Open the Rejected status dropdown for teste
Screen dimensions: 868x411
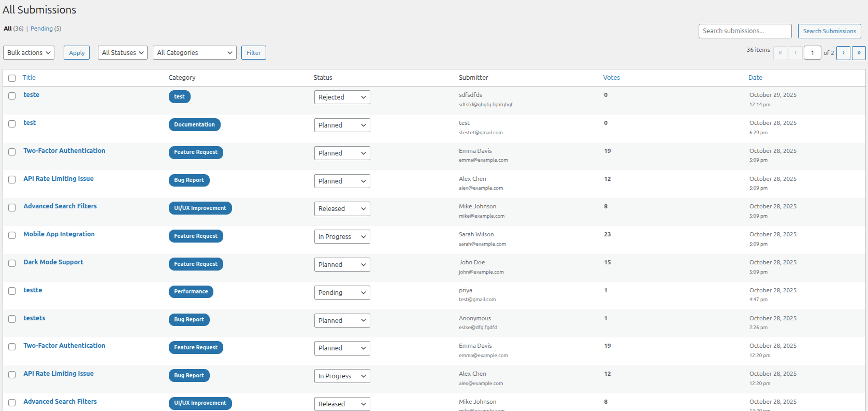342,97
